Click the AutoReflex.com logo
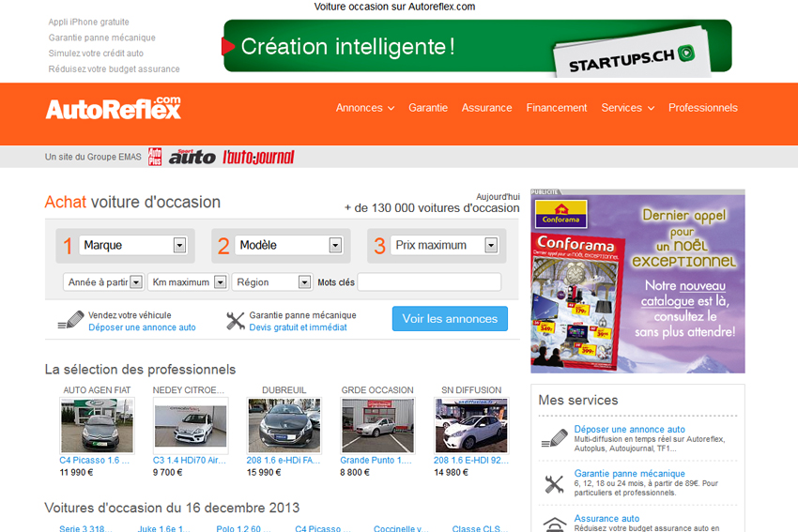The image size is (798, 532). (113, 108)
